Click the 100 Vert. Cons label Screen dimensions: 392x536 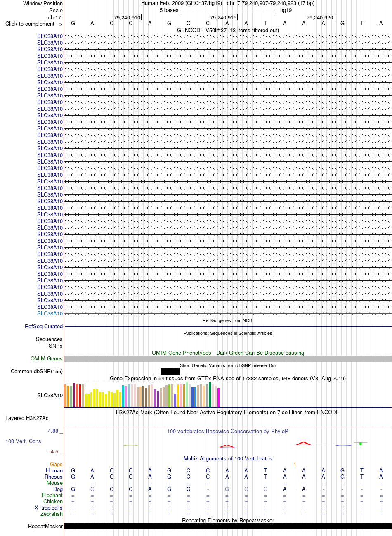point(23,441)
